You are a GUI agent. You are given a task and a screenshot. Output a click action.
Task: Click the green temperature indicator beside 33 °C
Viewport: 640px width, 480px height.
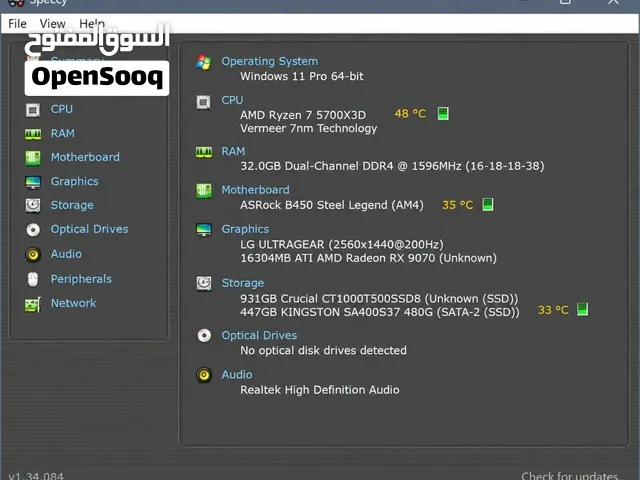tap(583, 309)
